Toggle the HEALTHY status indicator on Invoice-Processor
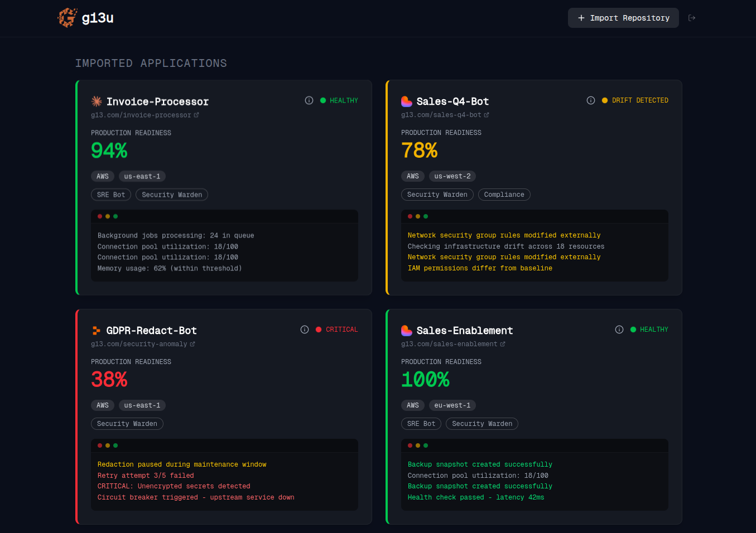Viewport: 756px width, 533px height. 339,100
